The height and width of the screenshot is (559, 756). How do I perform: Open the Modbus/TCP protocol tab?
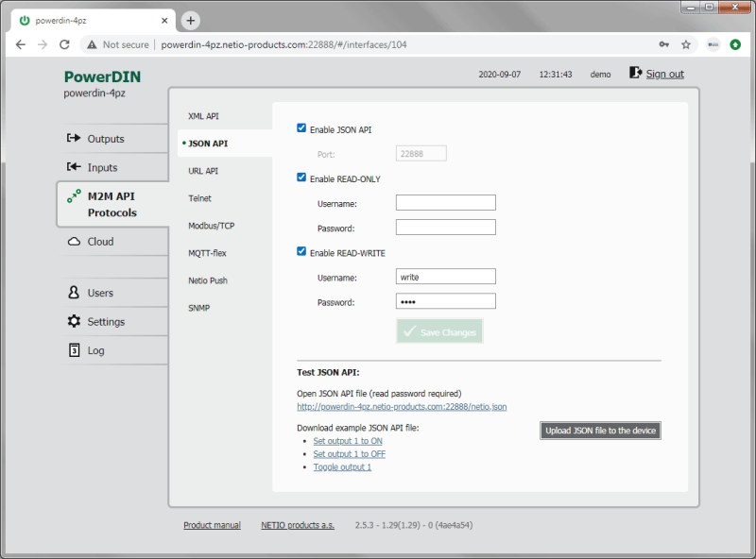click(x=212, y=226)
